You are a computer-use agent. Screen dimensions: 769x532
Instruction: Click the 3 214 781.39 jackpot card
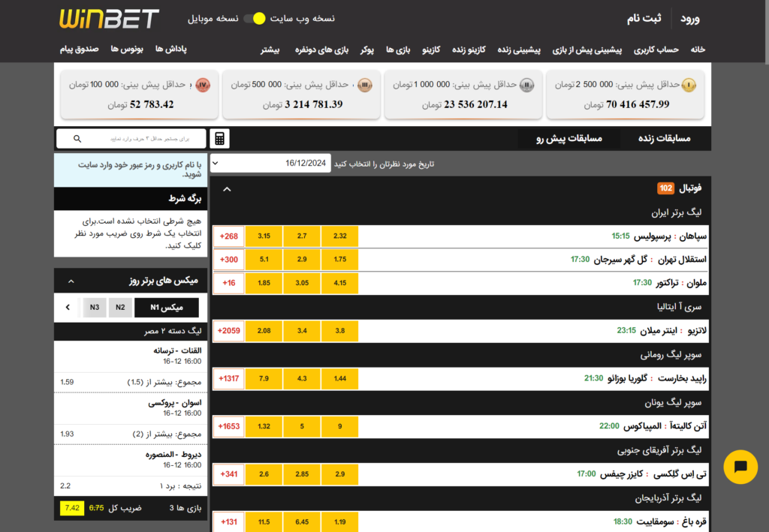(301, 95)
